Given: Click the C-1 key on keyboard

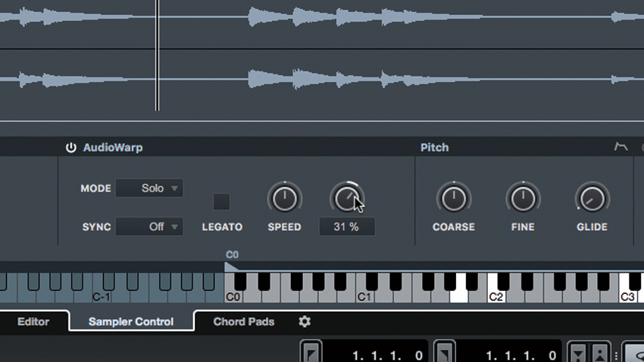Looking at the screenshot, I should point(101,296).
